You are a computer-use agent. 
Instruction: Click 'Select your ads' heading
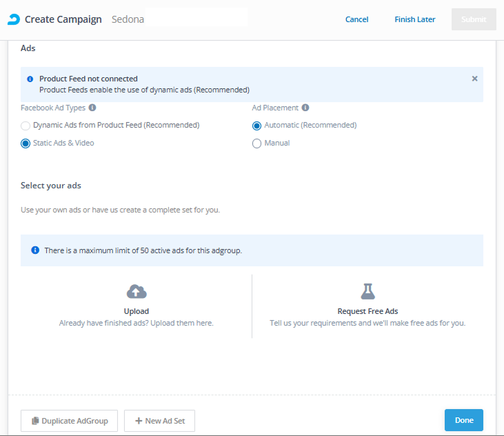click(51, 186)
